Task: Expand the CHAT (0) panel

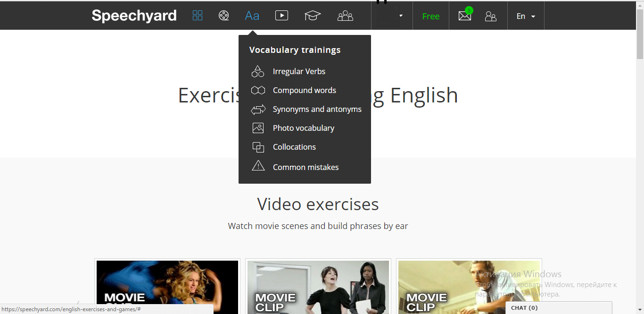Action: [x=558, y=308]
